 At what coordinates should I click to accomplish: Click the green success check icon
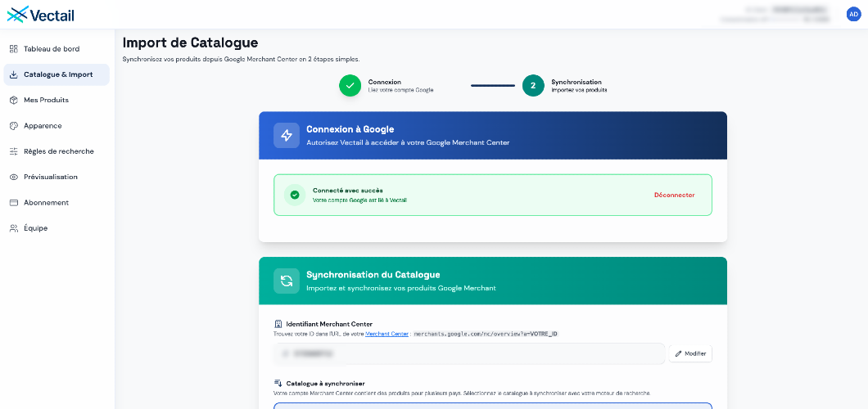(295, 195)
